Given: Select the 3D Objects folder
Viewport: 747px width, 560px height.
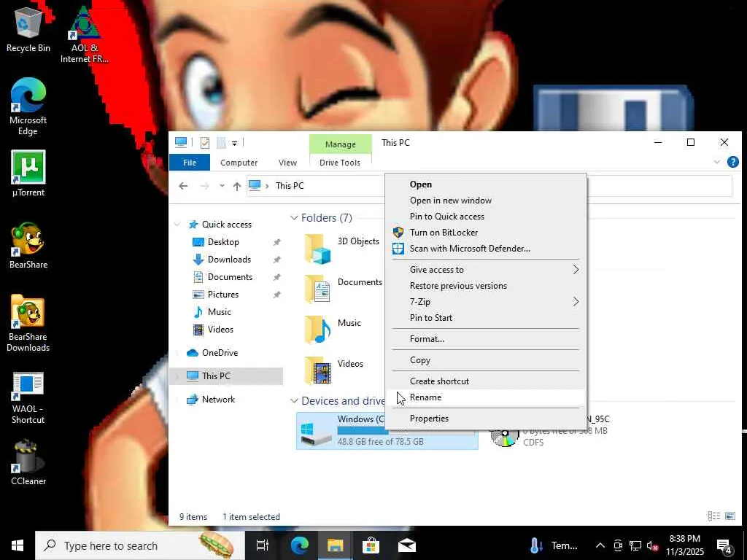Looking at the screenshot, I should pos(342,249).
